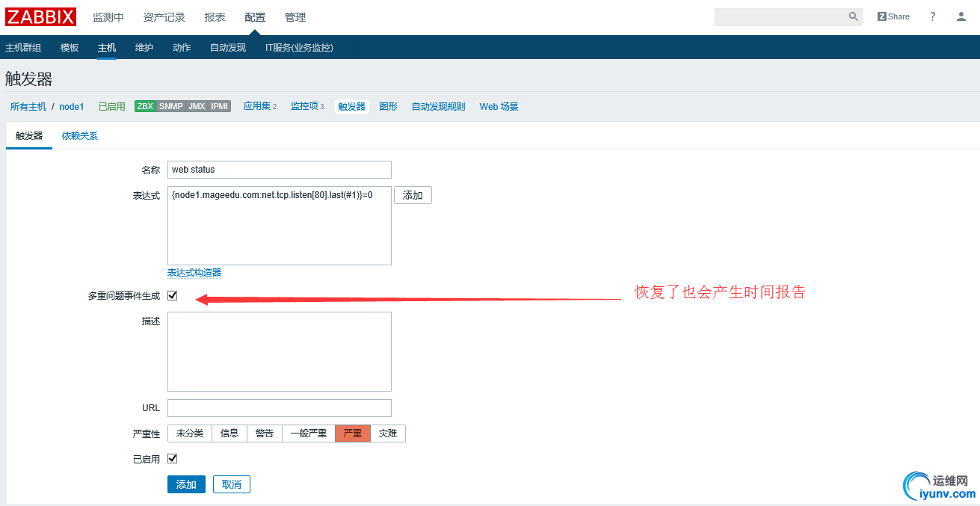Uncheck 多重问题事件生成
Viewport: 980px width, 506px height.
(172, 295)
